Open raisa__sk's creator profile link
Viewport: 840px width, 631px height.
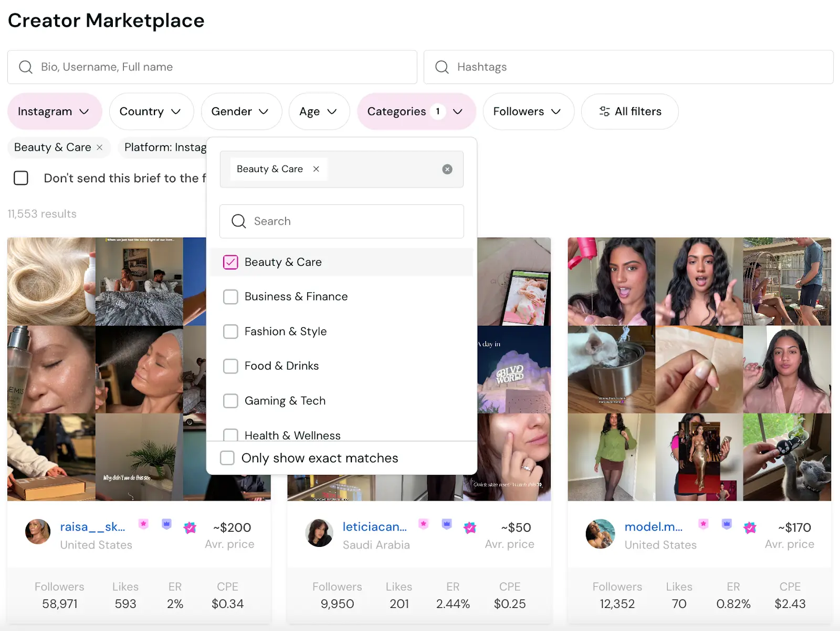point(92,527)
